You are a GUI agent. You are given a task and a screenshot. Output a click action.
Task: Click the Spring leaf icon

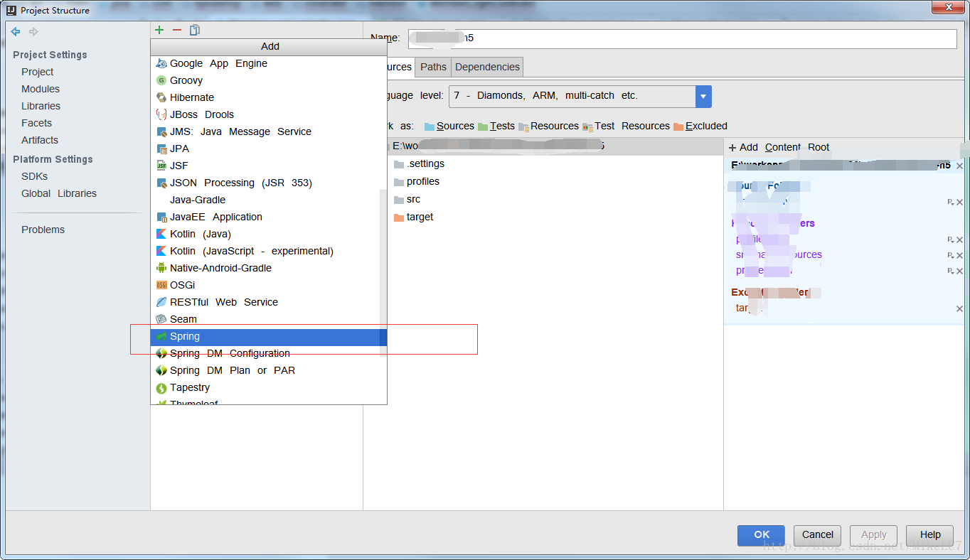coord(161,336)
